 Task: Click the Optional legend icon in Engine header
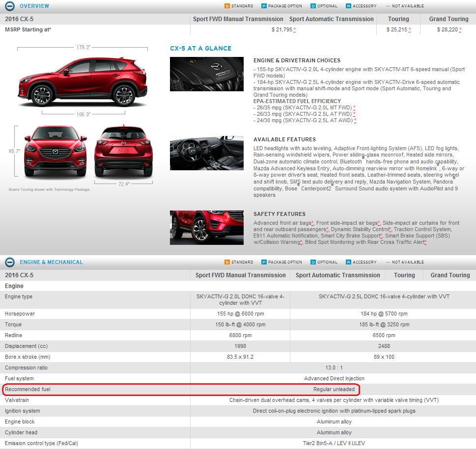313,262
